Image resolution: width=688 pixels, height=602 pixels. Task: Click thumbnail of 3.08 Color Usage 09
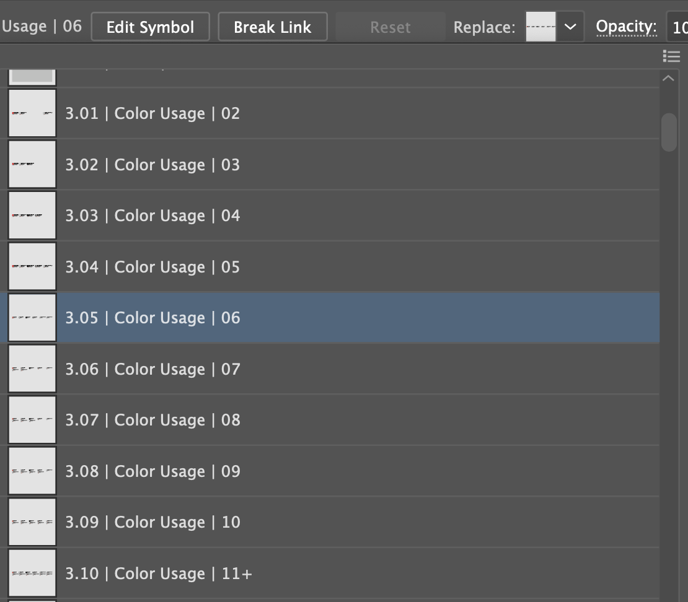(x=32, y=471)
